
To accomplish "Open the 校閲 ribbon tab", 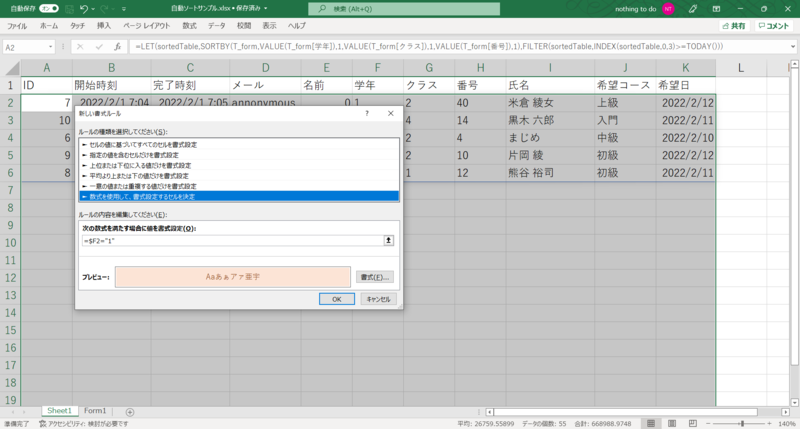I will [x=244, y=26].
